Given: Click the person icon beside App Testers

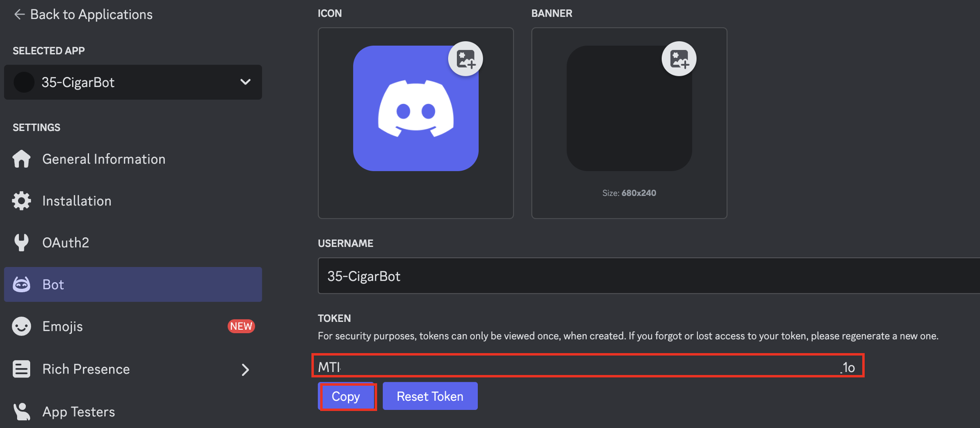Looking at the screenshot, I should coord(21,412).
